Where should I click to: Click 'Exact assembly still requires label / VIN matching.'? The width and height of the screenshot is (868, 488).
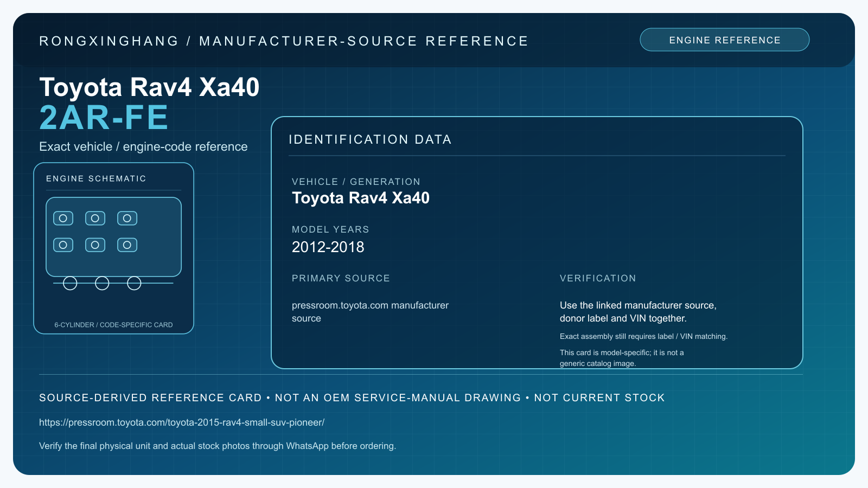coord(643,336)
